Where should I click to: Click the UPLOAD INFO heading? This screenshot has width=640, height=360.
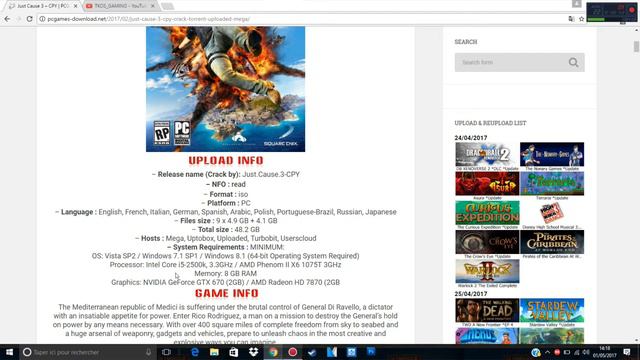[x=226, y=160]
